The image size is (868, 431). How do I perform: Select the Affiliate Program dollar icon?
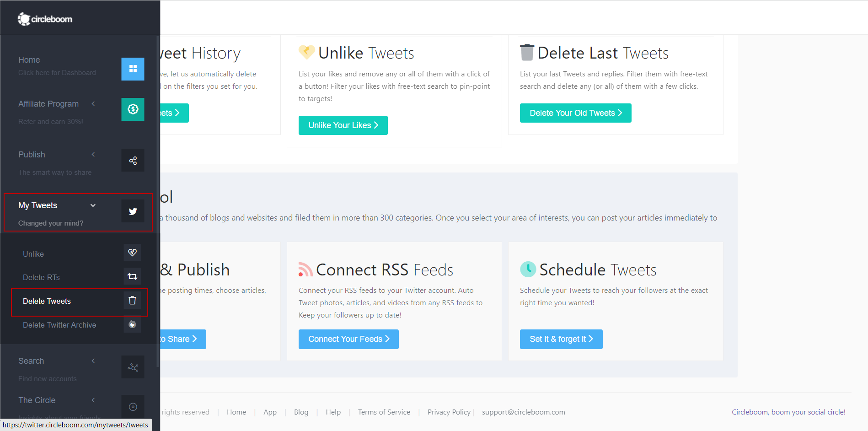click(133, 109)
